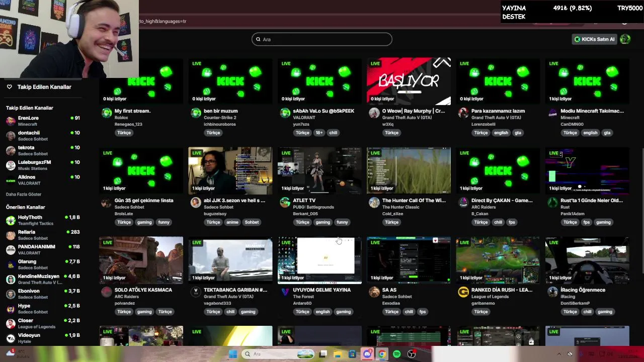Viewport: 644px width, 362px height.
Task: Click the gta tag on CanDMN00's Minecraft card
Action: click(607, 133)
